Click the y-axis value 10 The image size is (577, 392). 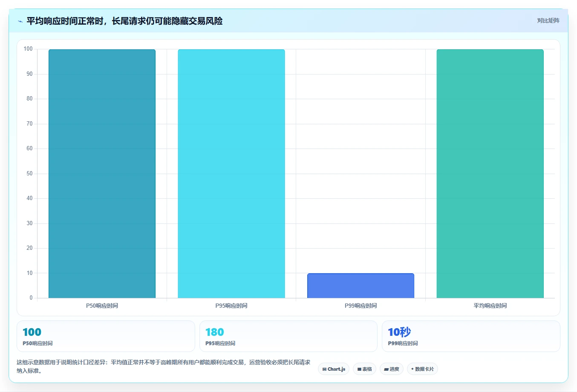(x=29, y=273)
